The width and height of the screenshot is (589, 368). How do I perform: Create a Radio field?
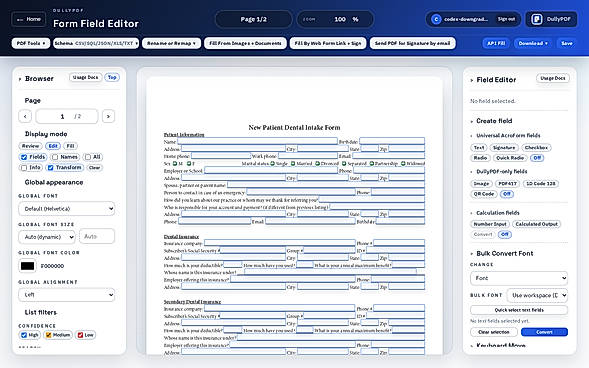[x=480, y=158]
